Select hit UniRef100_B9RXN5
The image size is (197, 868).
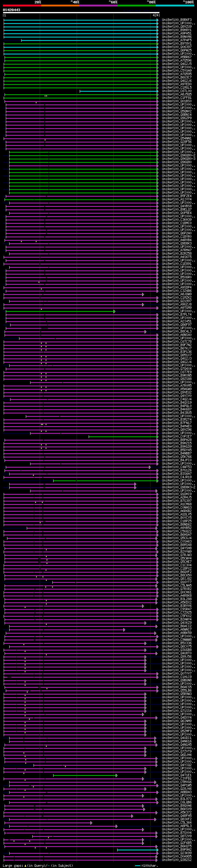pos(176,375)
